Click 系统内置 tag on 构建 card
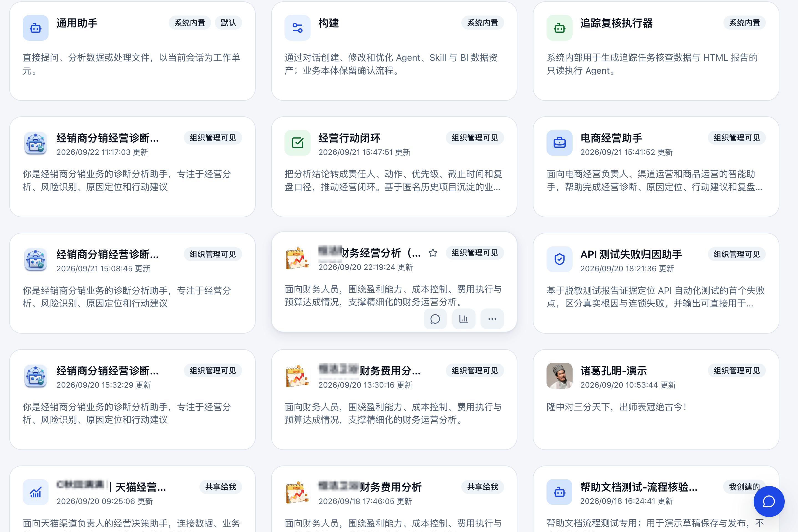The height and width of the screenshot is (532, 798). point(482,23)
